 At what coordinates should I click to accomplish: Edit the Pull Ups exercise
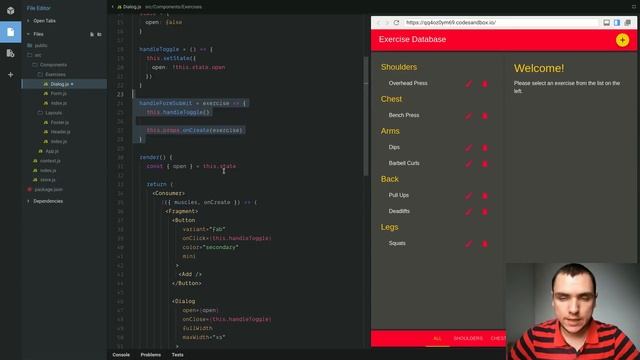click(469, 196)
